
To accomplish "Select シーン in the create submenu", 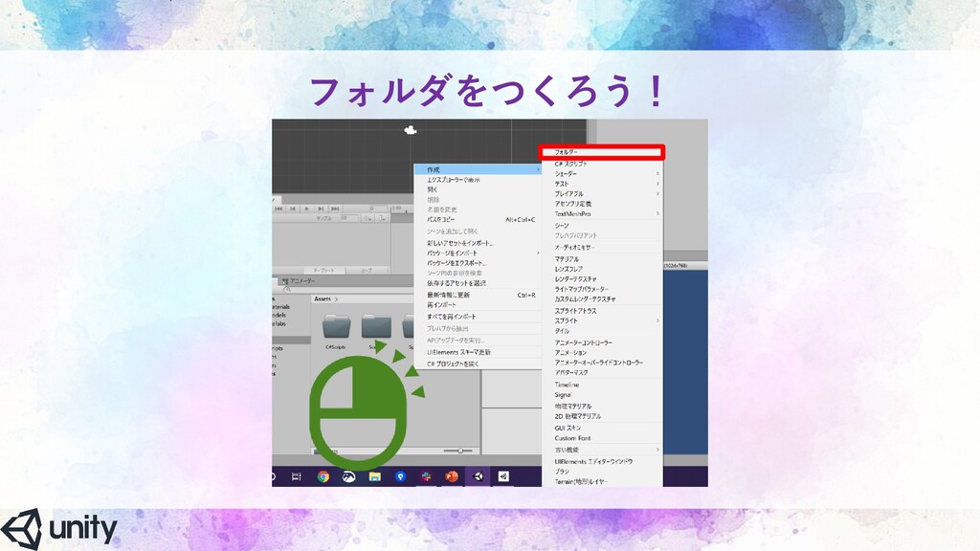I will (x=602, y=226).
